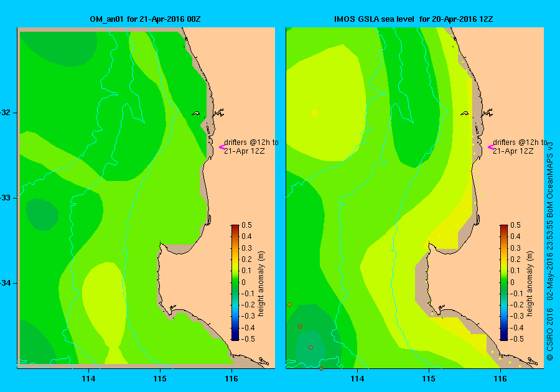Click the "0.5" value on the left color bar
This screenshot has height=392, width=560.
[247, 225]
